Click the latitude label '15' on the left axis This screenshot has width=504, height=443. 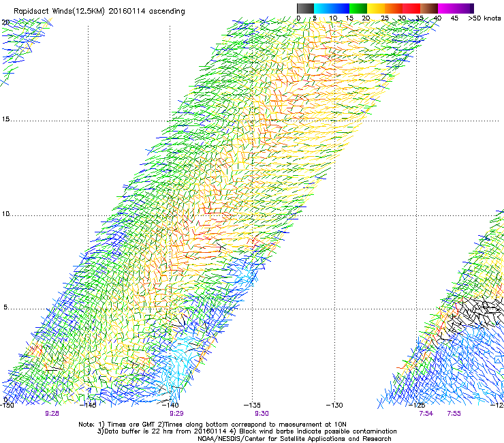(x=5, y=119)
